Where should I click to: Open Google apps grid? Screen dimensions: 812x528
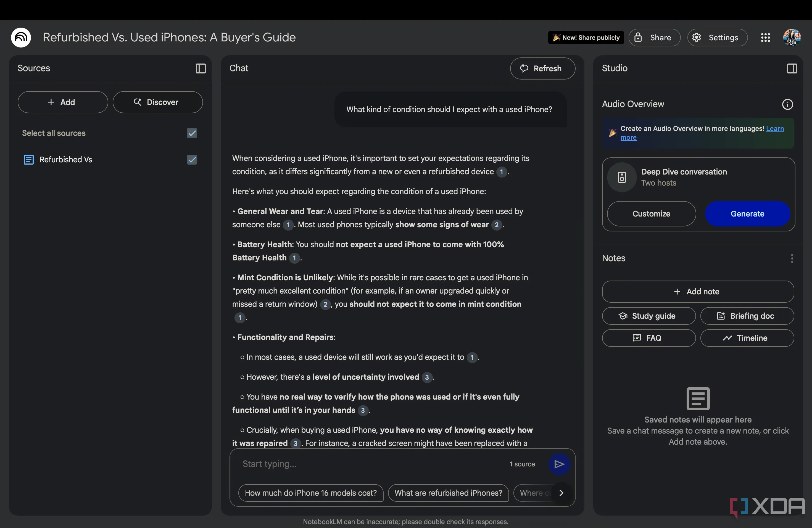(765, 38)
